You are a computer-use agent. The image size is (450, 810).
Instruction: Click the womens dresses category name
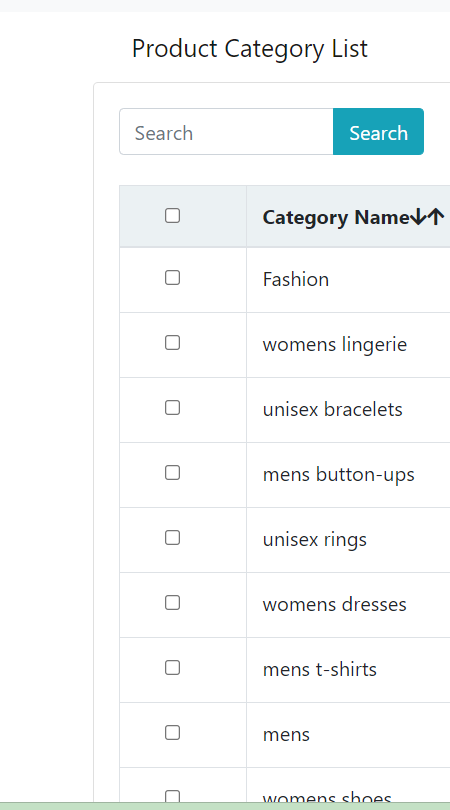[x=334, y=605]
